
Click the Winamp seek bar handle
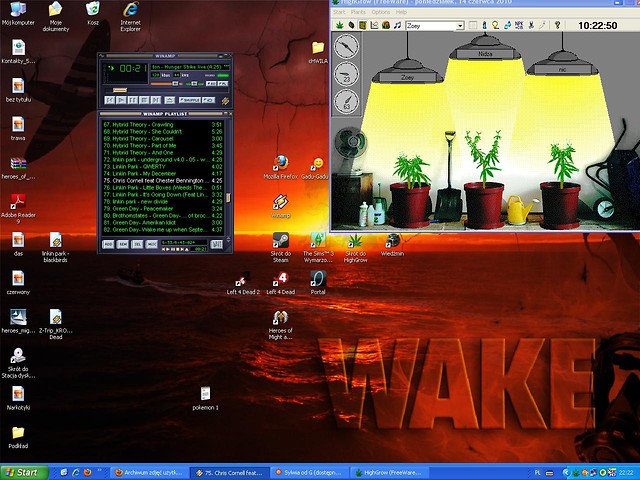click(120, 90)
